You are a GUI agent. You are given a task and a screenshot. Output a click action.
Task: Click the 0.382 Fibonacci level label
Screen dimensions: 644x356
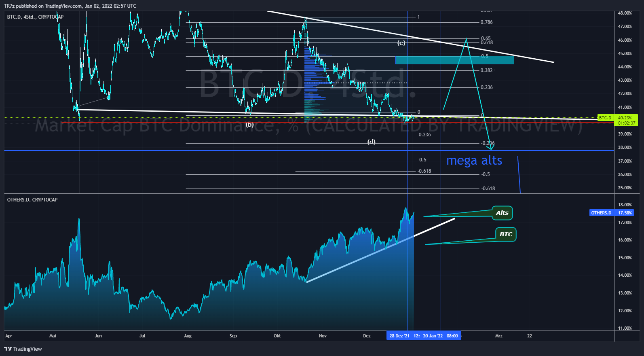(x=487, y=70)
